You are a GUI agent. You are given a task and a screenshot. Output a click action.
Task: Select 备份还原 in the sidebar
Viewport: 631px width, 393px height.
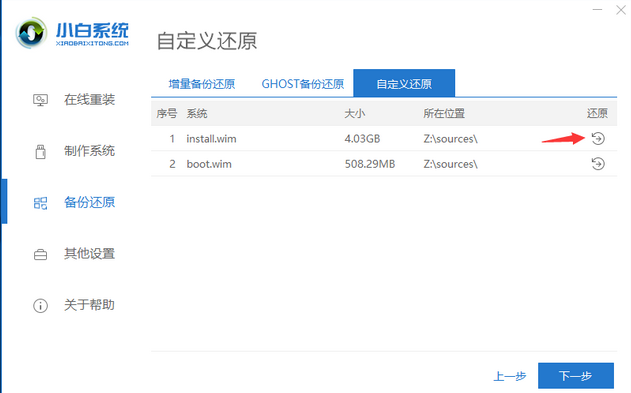pyautogui.click(x=89, y=202)
